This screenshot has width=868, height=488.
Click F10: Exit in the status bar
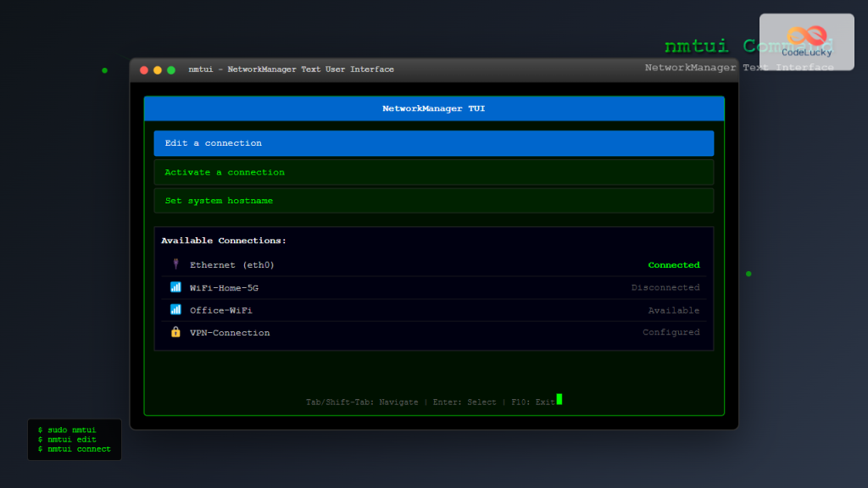pos(532,402)
